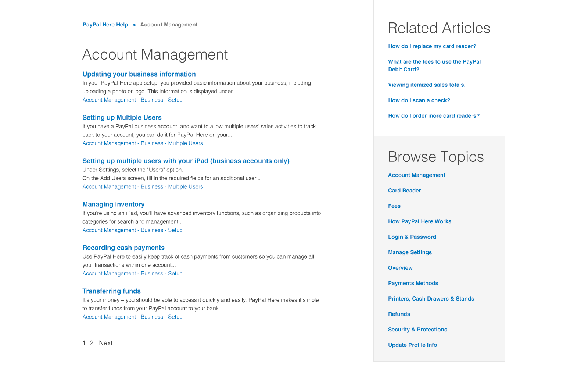Open How do I order more card readers
The image size is (588, 384).
point(434,116)
